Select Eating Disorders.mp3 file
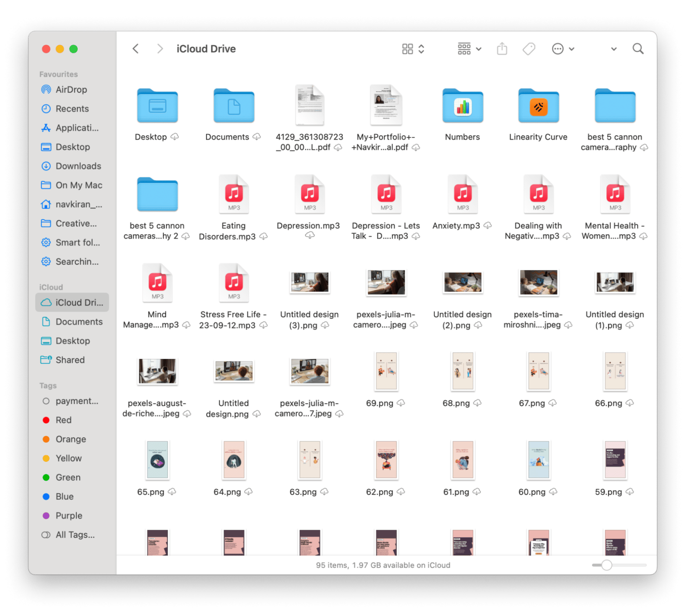 [234, 194]
